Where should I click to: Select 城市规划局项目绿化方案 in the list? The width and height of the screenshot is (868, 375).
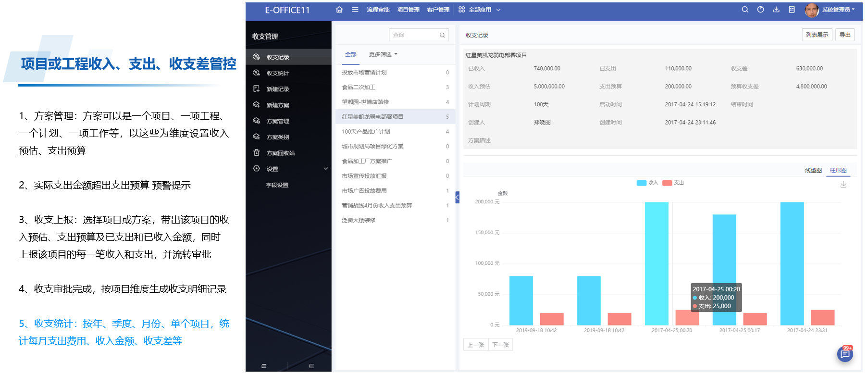[395, 146]
